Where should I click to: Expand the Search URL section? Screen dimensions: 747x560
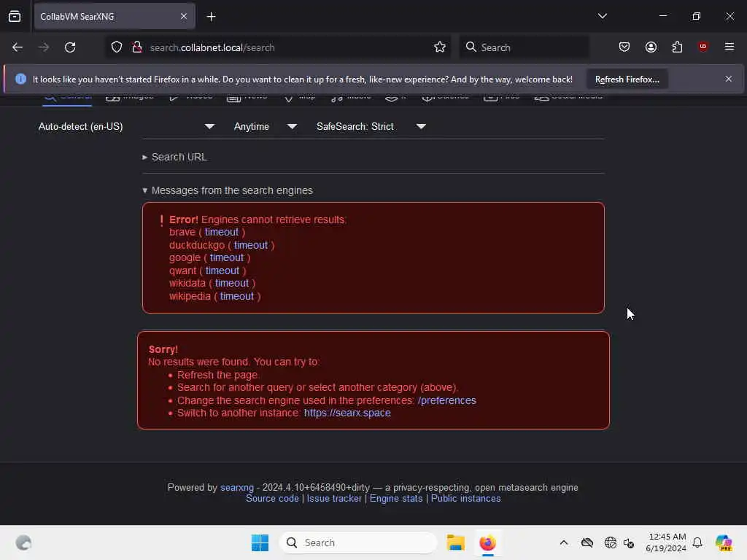175,157
